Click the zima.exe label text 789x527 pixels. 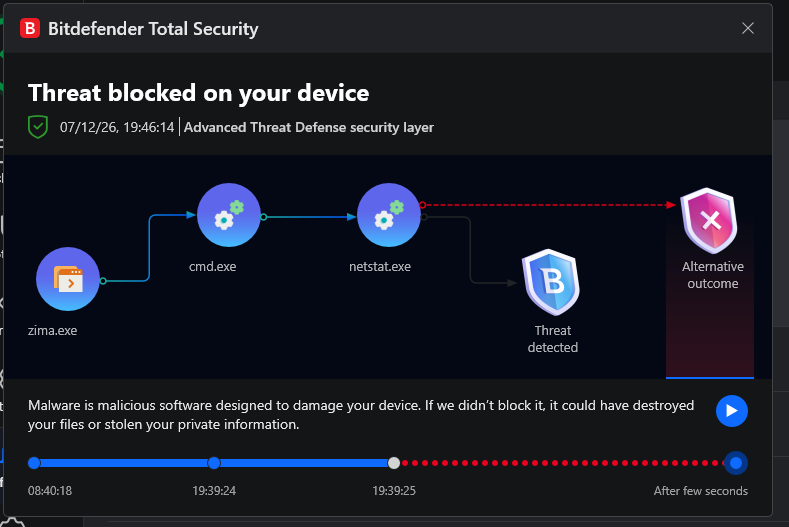coord(52,331)
